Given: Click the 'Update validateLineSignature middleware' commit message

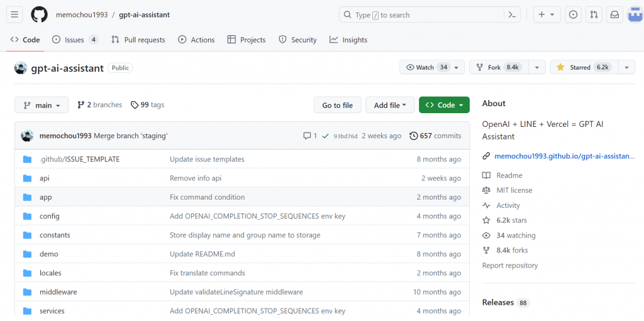Looking at the screenshot, I should [x=236, y=292].
